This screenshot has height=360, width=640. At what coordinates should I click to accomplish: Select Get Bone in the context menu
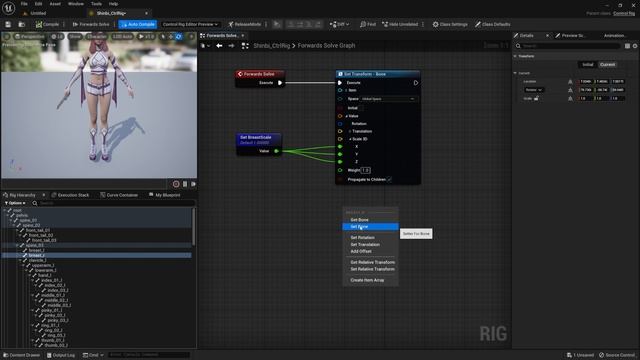pyautogui.click(x=370, y=220)
